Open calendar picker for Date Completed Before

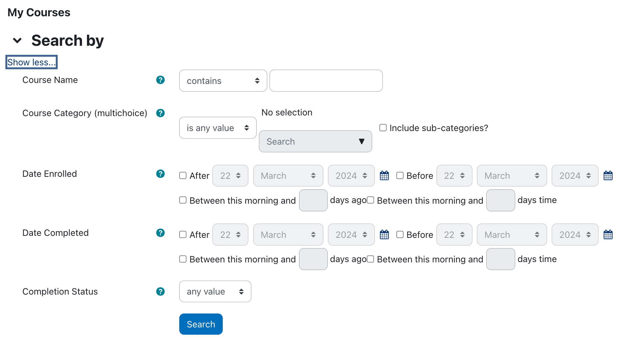click(x=608, y=235)
